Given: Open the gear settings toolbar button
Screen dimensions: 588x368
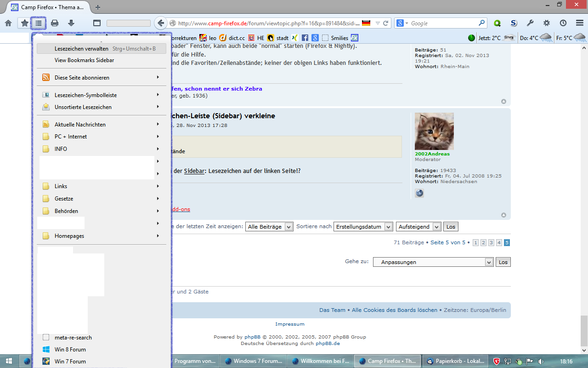Looking at the screenshot, I should (x=547, y=23).
